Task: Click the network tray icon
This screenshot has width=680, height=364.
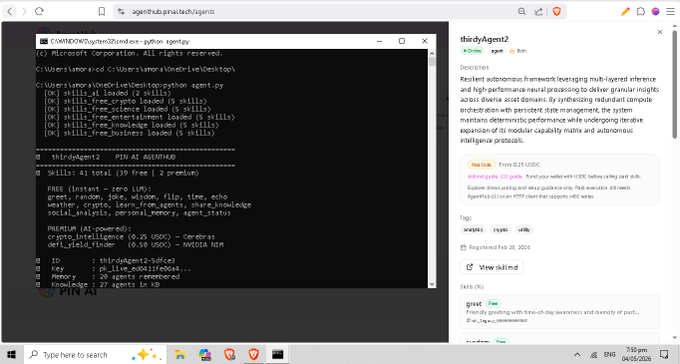Action: pos(594,355)
